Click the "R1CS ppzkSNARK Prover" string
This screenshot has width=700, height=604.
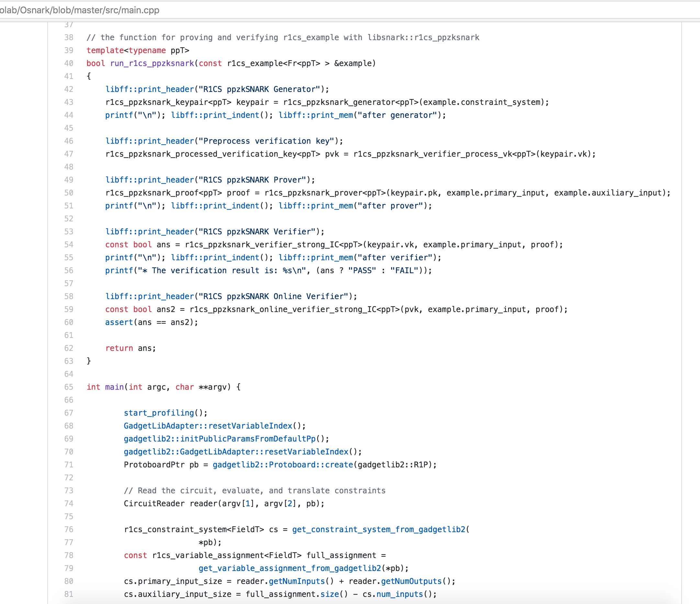tap(252, 180)
